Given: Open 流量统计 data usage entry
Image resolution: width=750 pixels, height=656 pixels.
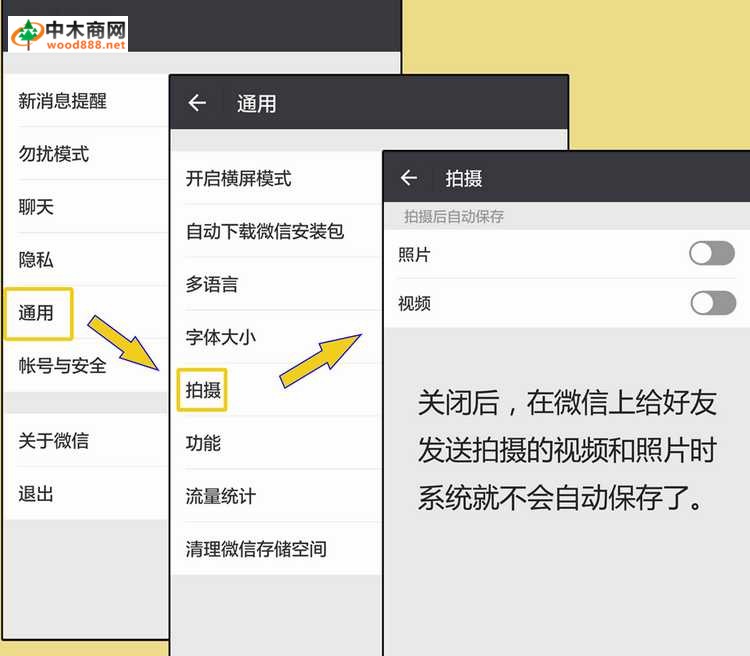Looking at the screenshot, I should 277,496.
